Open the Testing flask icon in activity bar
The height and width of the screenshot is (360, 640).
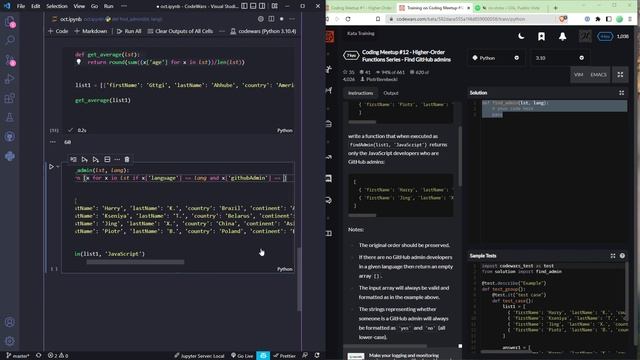click(x=10, y=118)
